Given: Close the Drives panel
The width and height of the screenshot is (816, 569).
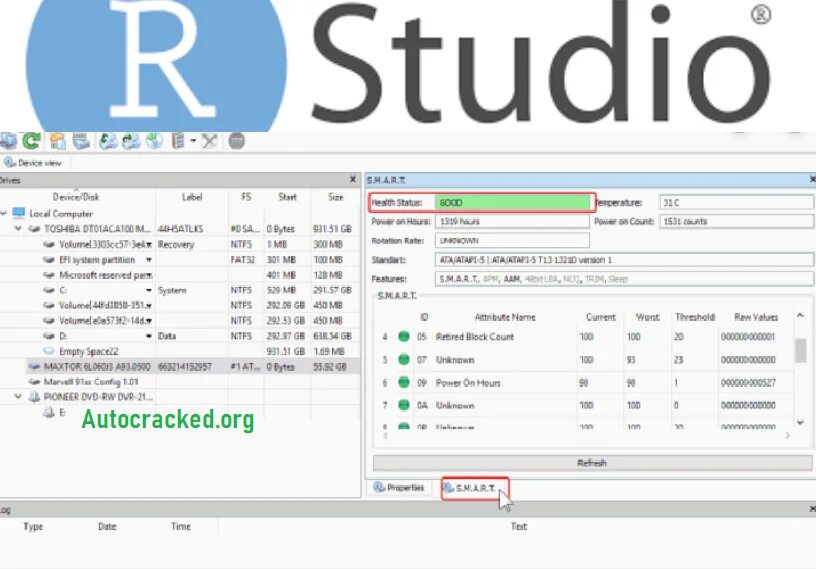Looking at the screenshot, I should click(352, 179).
